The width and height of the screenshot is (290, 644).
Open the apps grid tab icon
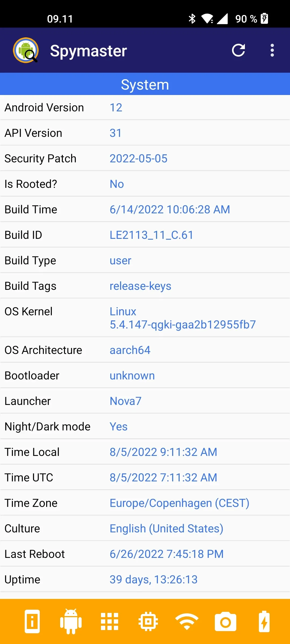pos(110,621)
